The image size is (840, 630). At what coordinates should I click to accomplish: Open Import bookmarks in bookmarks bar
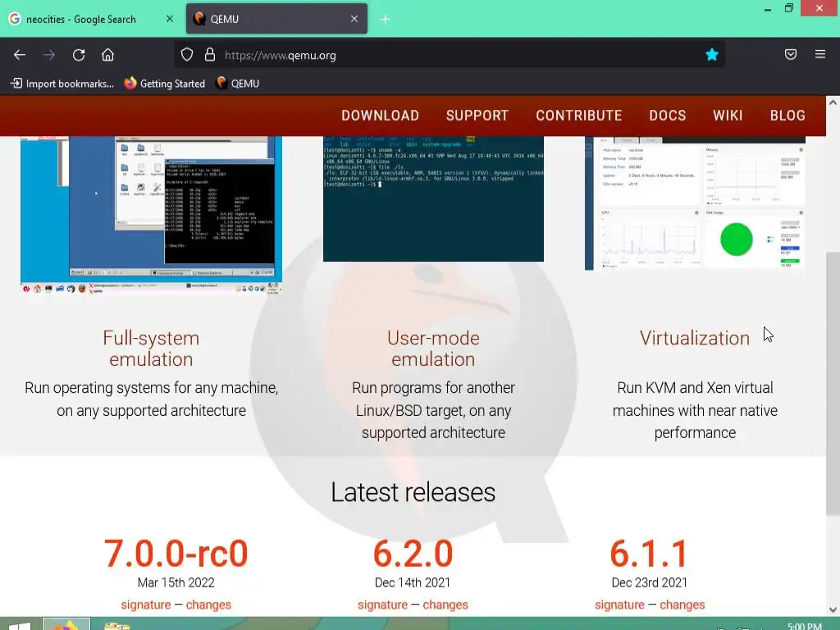pos(62,84)
